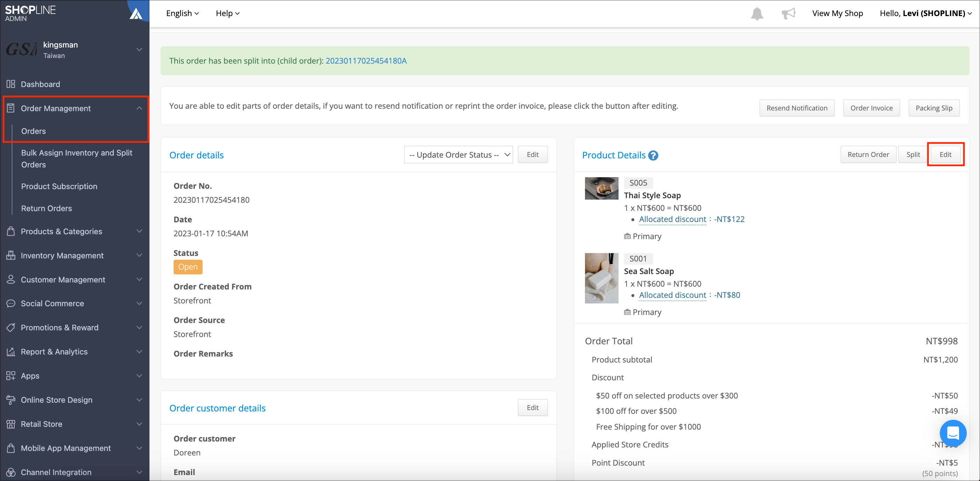Click the order number 20230117025454180
Viewport: 980px width, 481px height.
pos(212,200)
